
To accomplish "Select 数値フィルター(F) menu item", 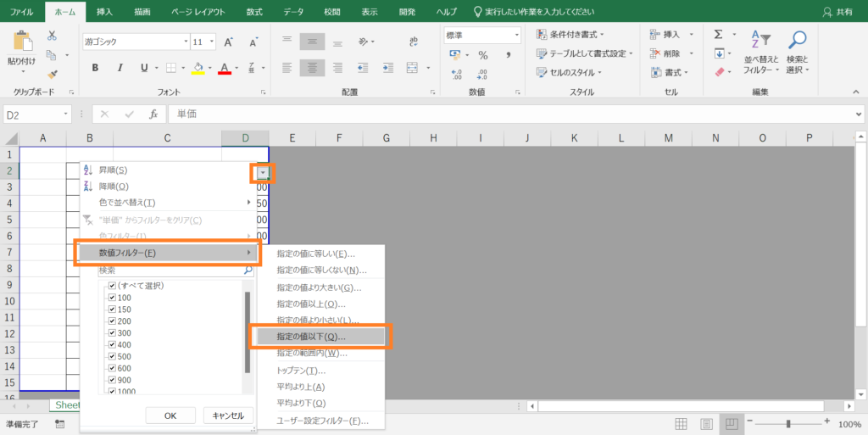I will coord(167,253).
